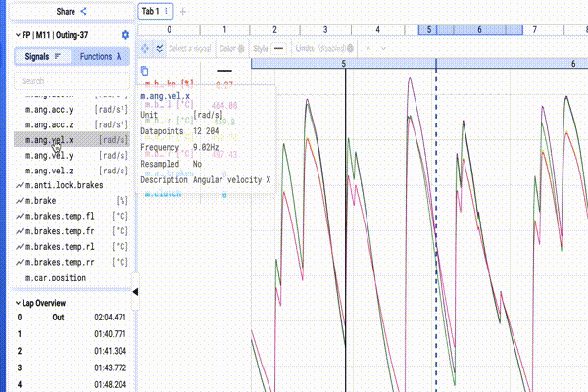Select m.clutch legend entry
This screenshot has height=392, width=588.
(x=163, y=194)
